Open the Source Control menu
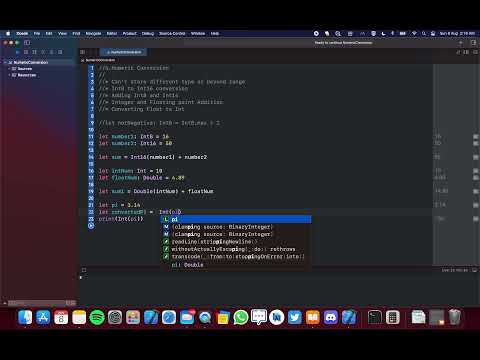 (172, 33)
